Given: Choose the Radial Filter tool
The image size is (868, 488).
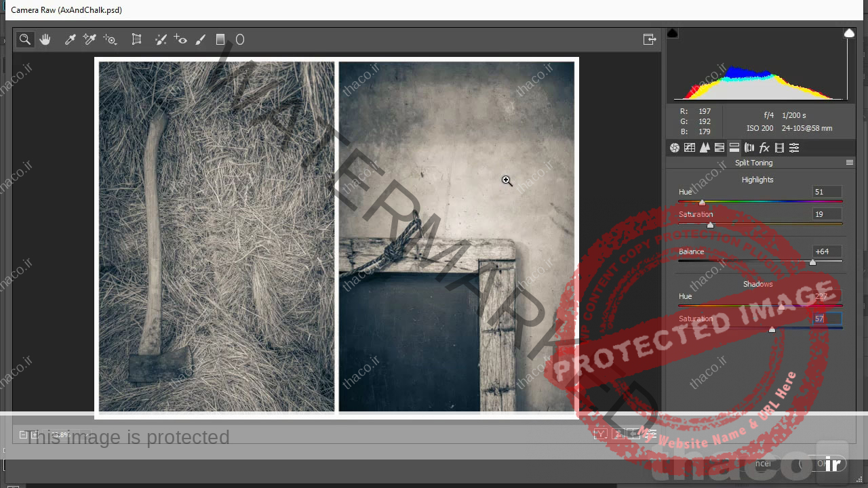Looking at the screenshot, I should [239, 39].
